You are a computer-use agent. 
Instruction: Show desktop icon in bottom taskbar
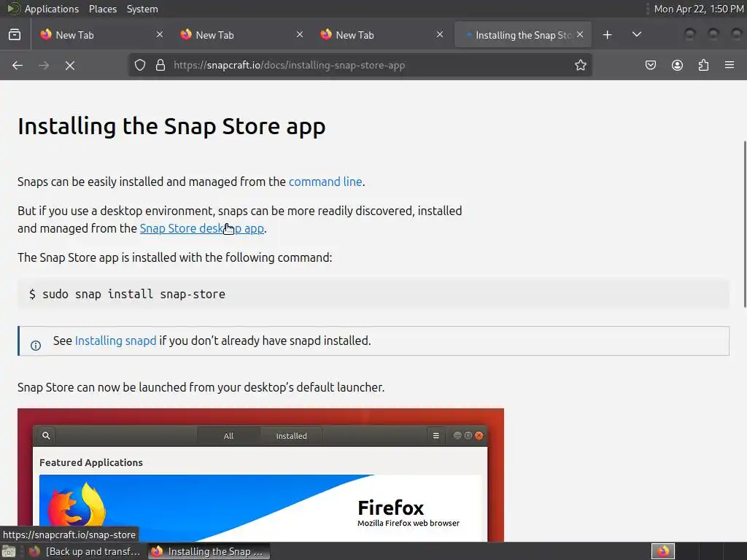8,551
